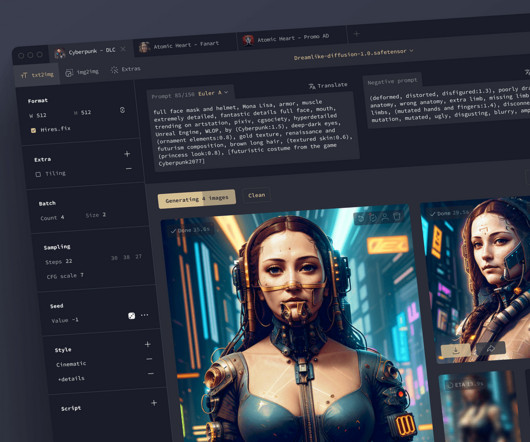This screenshot has height=442, width=530.
Task: Click the Extras sparkle icon
Action: click(x=115, y=70)
